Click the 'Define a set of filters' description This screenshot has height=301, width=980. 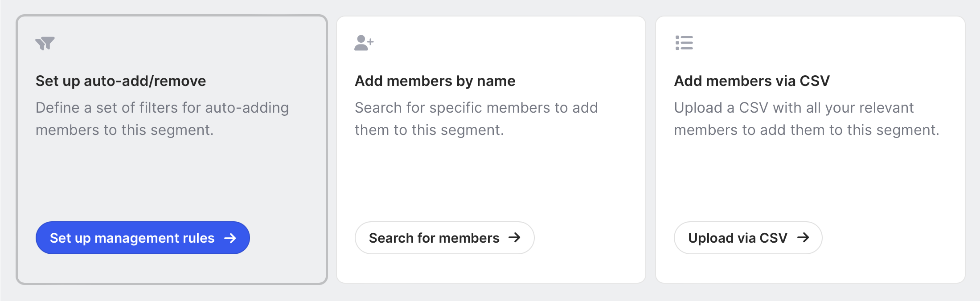tap(162, 119)
